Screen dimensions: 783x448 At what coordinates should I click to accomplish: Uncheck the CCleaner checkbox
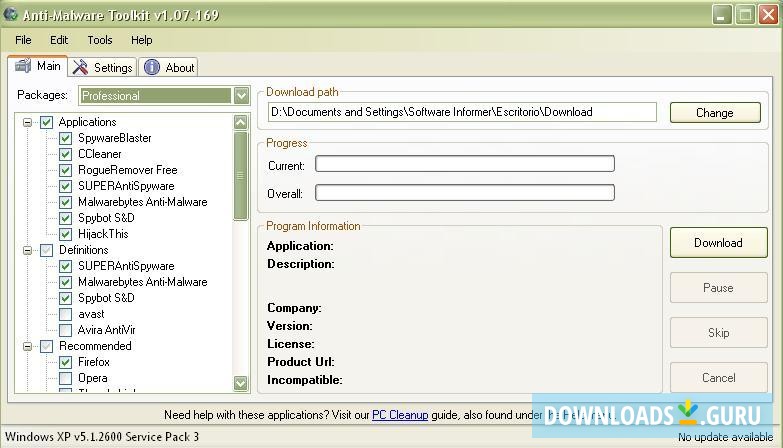click(x=65, y=154)
